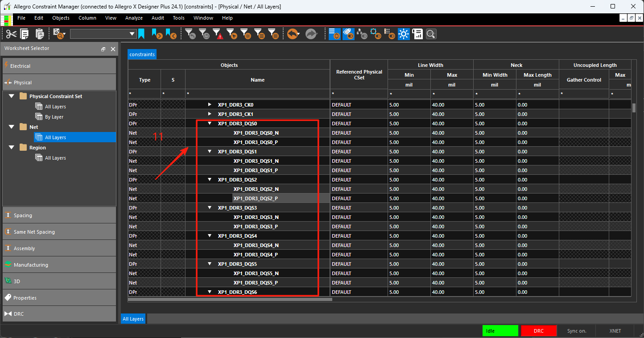Screen dimensions: 644x338
Task: Expand the XP1_DDR3_CK0 differential pair
Action: click(x=210, y=105)
